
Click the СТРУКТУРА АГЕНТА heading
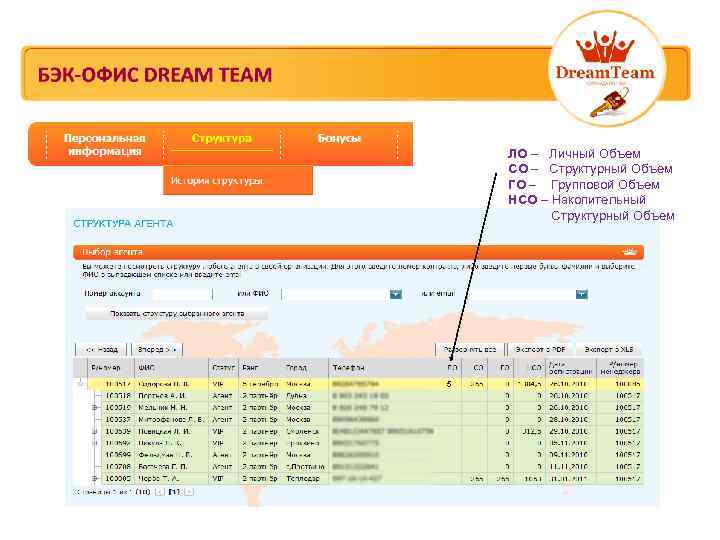pyautogui.click(x=123, y=224)
